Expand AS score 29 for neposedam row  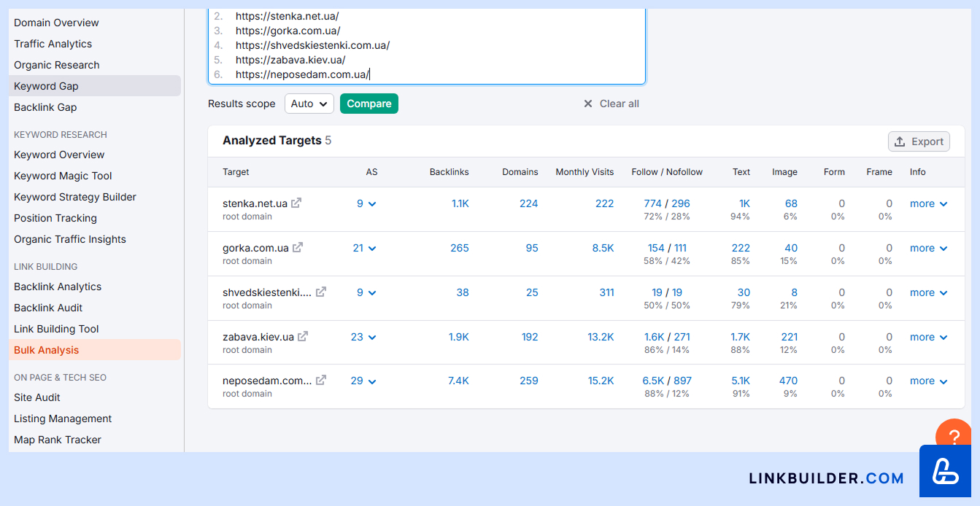[x=363, y=381]
